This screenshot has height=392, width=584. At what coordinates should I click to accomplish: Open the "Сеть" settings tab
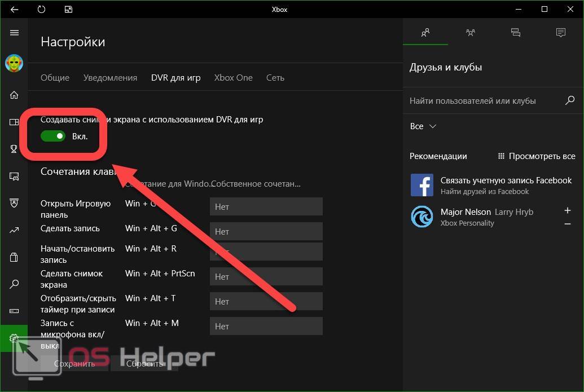(275, 78)
